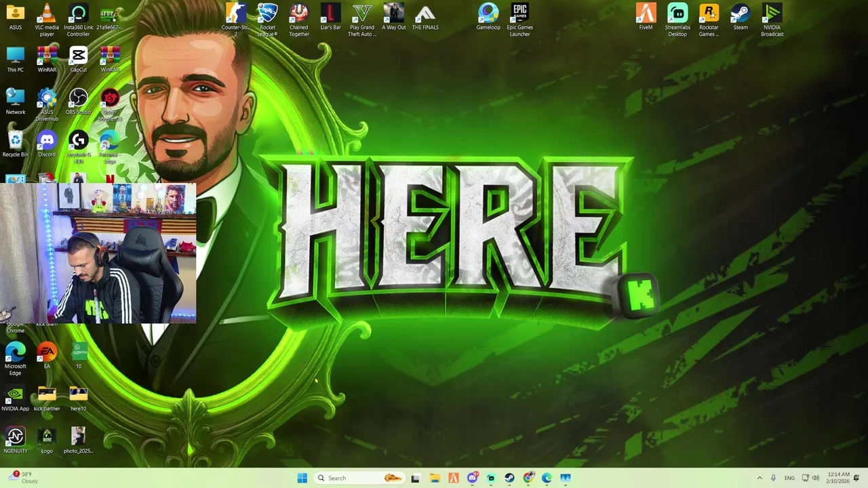The width and height of the screenshot is (868, 488).
Task: Launch NVIDIA App desktop shortcut
Action: [15, 399]
